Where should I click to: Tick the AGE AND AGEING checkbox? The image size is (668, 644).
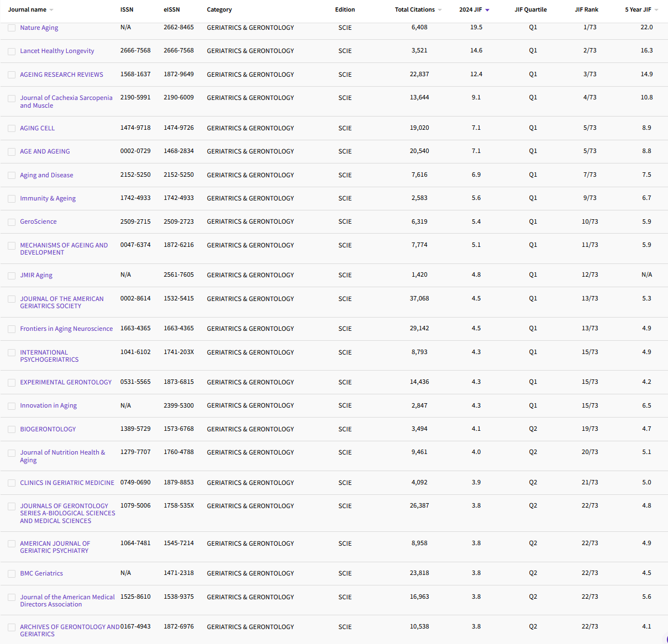click(x=12, y=151)
